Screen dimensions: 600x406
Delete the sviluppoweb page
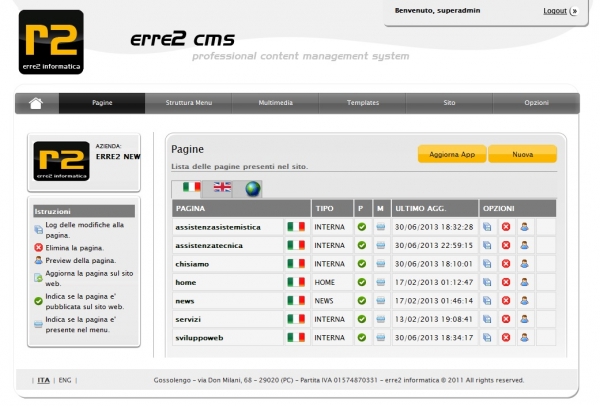click(506, 338)
